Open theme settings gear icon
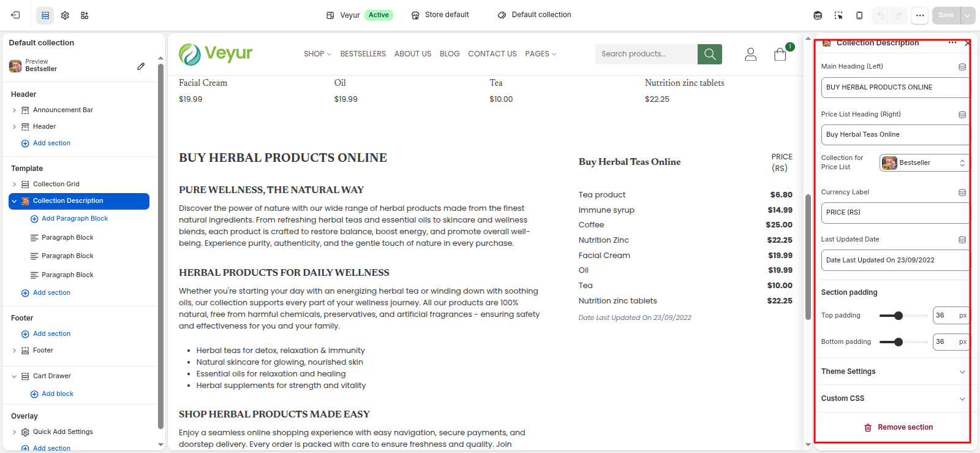The image size is (980, 453). (65, 15)
